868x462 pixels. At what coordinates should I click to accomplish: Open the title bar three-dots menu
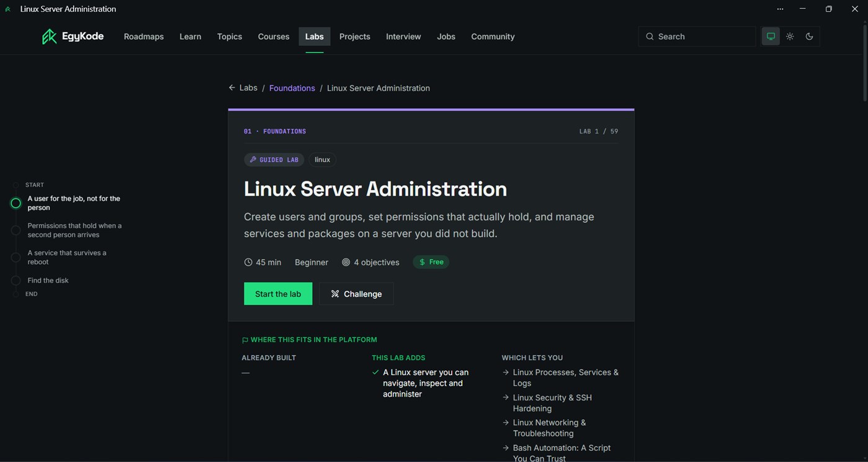point(780,9)
